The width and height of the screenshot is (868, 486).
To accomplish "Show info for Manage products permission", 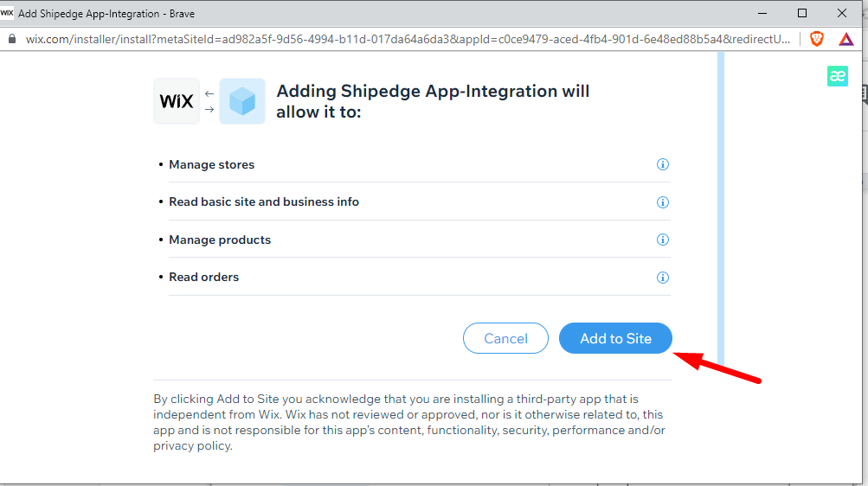I will click(663, 240).
